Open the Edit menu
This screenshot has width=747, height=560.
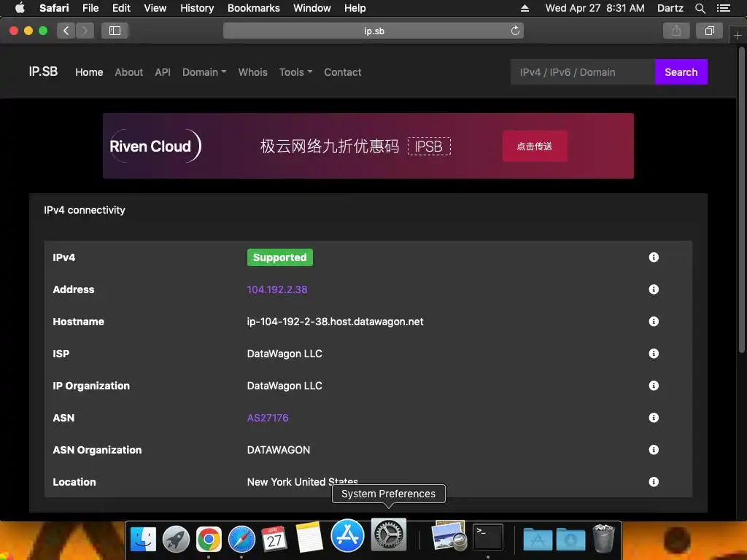coord(121,8)
